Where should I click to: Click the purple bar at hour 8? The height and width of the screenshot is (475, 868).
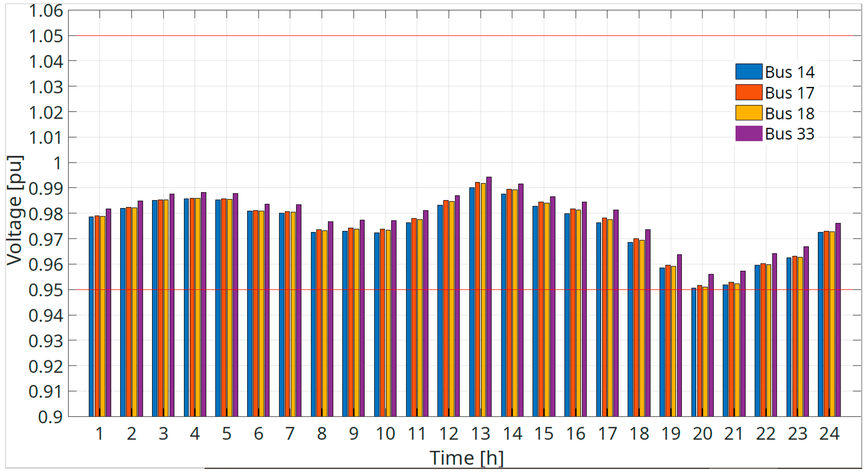tap(330, 319)
